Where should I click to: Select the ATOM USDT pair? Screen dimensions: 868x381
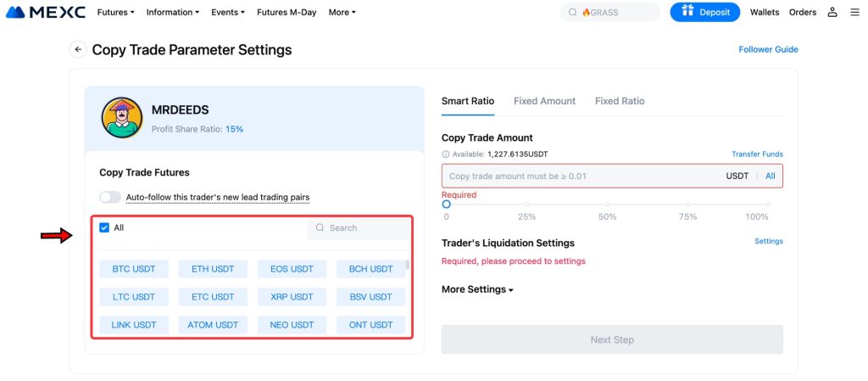213,325
